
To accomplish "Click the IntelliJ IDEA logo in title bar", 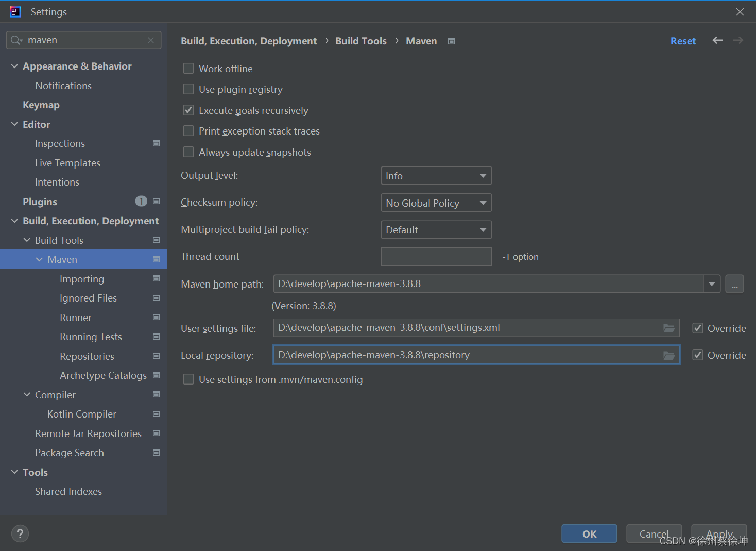I will tap(15, 11).
